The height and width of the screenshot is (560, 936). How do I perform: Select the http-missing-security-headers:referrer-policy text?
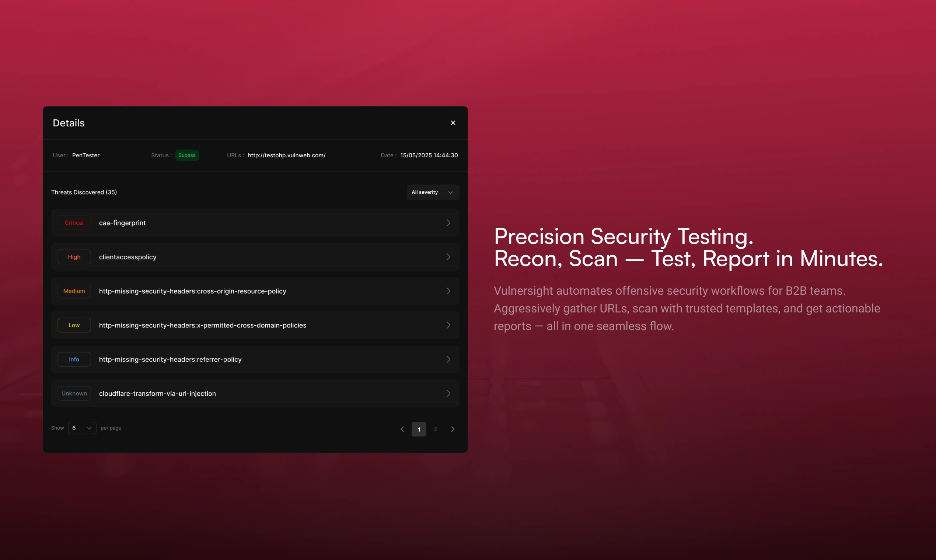[x=170, y=359]
